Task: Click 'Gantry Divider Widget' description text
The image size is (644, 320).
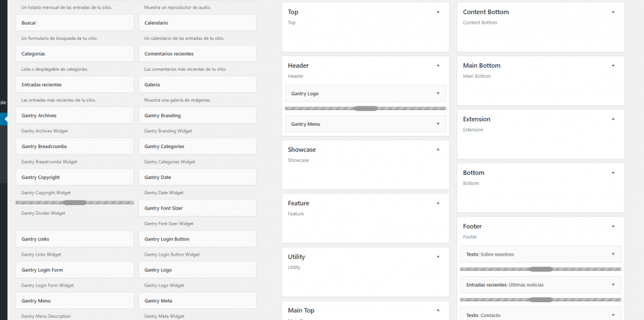Action: tap(43, 214)
